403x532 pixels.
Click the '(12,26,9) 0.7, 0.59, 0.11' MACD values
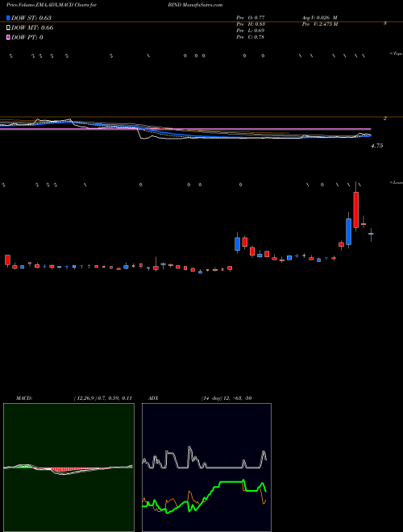coord(102,398)
